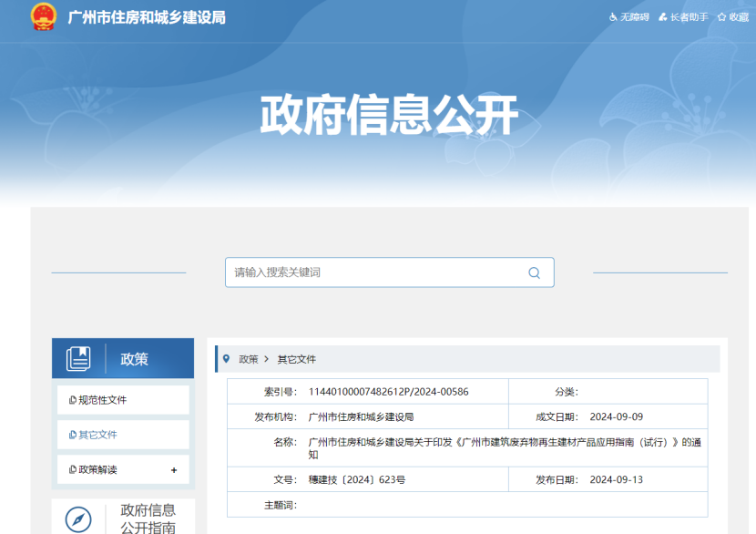Click the 文号 label
Viewport: 756px width, 534px height.
coord(285,479)
